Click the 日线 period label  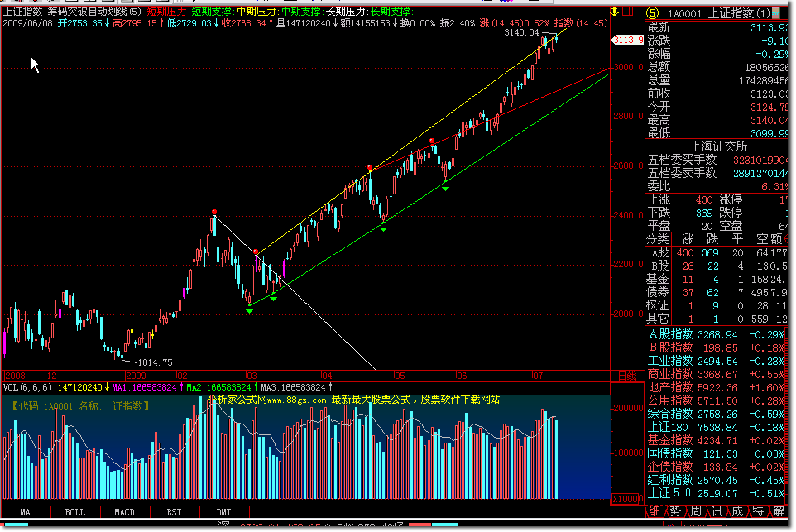tap(627, 376)
